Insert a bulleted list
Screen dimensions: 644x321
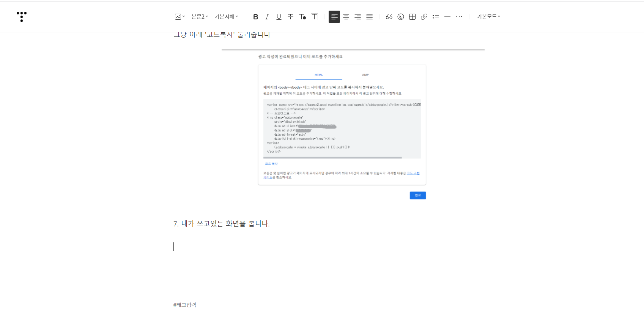(436, 17)
